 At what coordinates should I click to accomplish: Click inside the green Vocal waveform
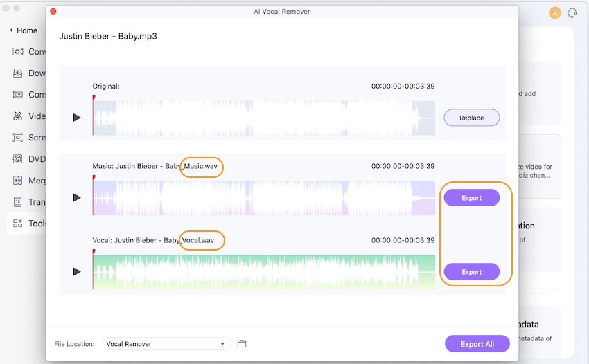(263, 271)
